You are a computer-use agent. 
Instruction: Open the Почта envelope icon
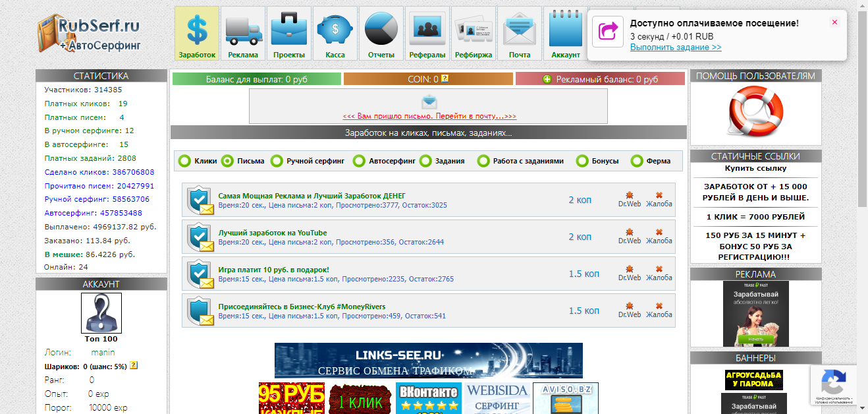pos(520,34)
